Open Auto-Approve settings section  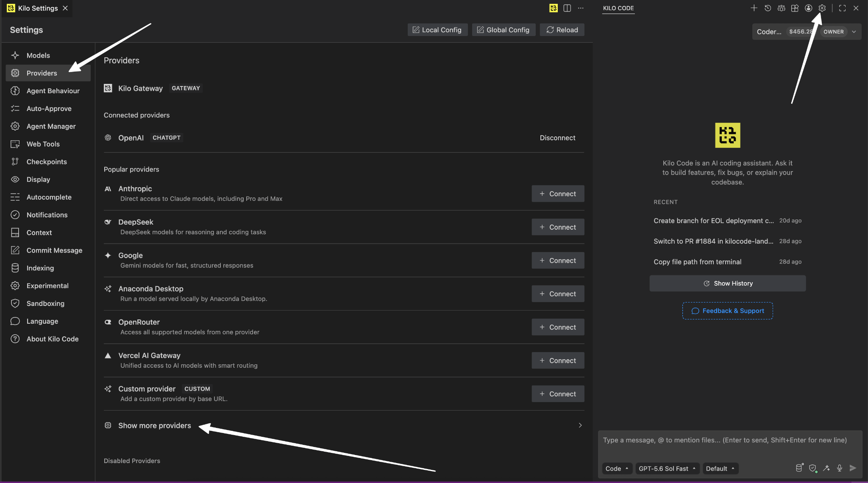pos(48,108)
